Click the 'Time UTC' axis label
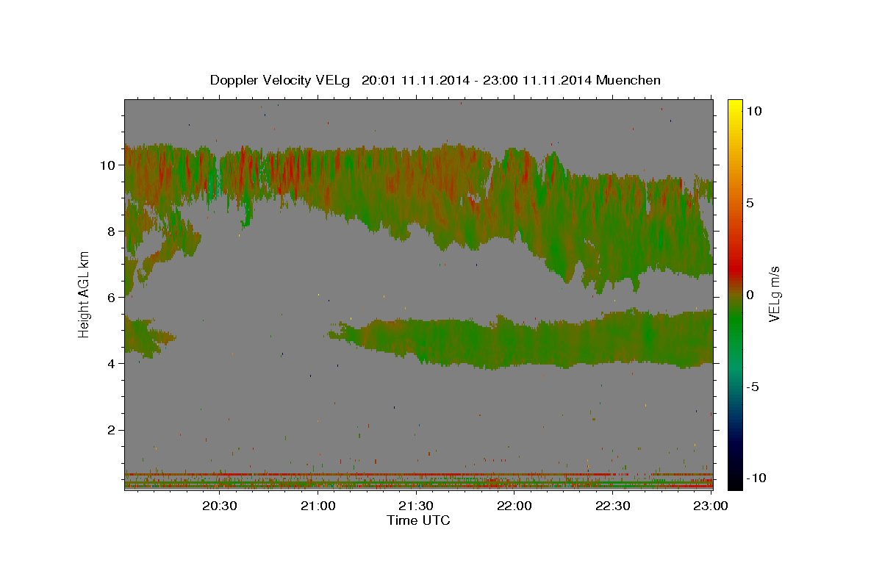 point(419,520)
